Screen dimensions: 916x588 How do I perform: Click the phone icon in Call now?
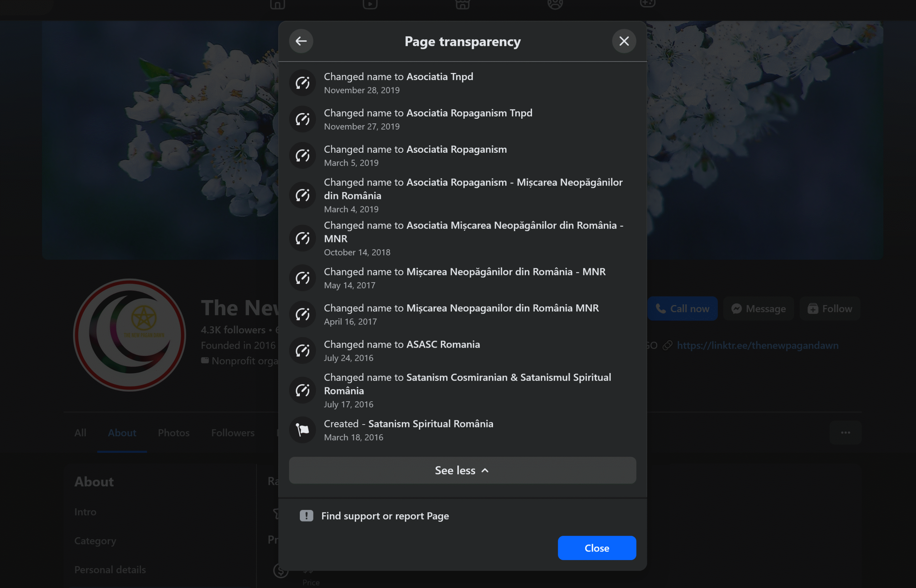(661, 309)
